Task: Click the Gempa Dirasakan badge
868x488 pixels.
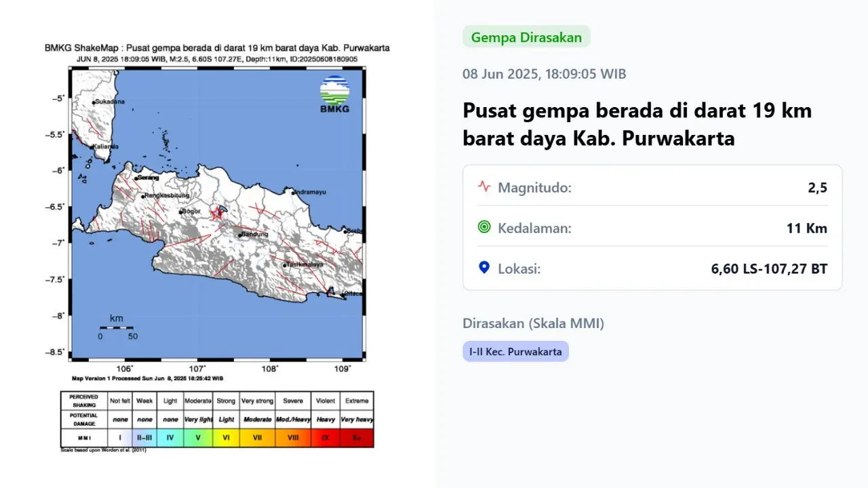Action: 526,37
